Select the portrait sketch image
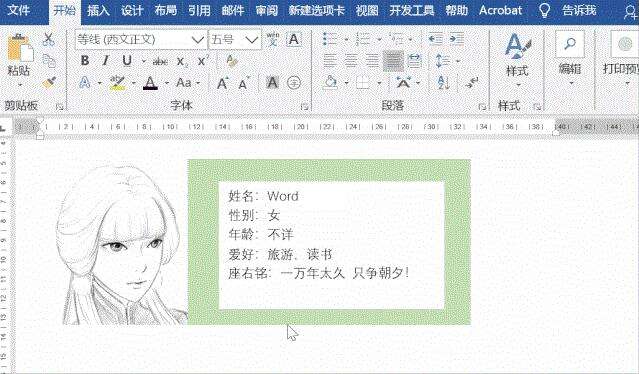 122,244
